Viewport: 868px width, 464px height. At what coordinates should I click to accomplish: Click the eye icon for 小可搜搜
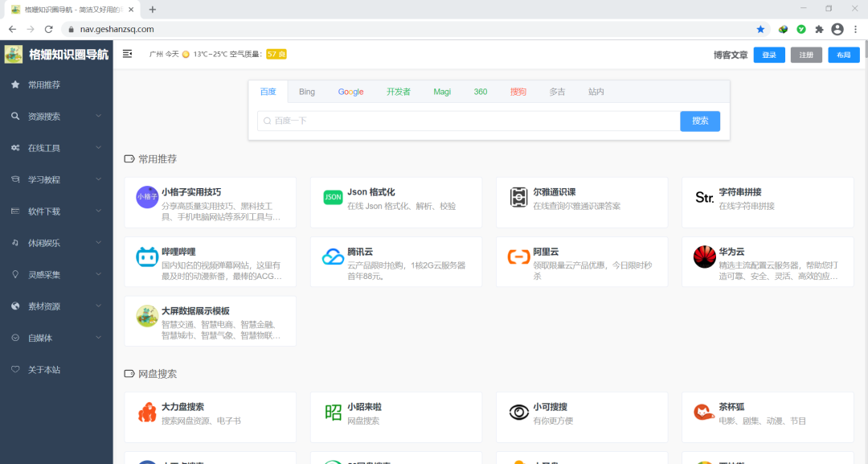(518, 413)
